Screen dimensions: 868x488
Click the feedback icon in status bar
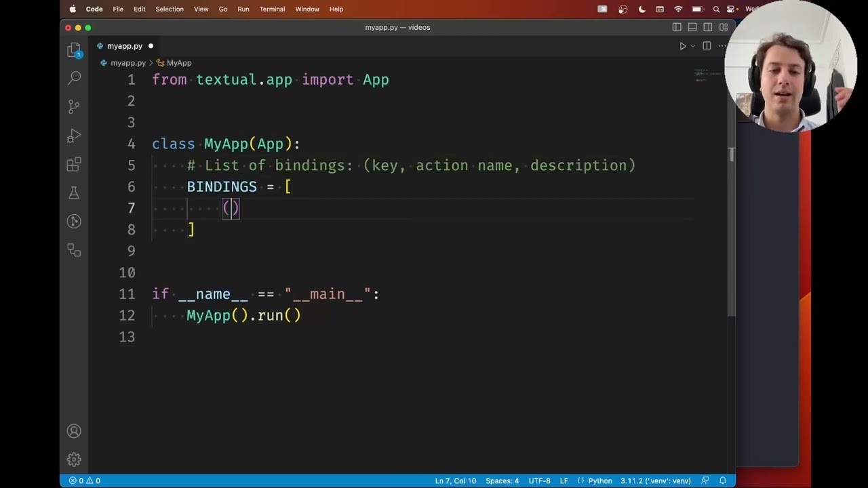[x=705, y=481]
